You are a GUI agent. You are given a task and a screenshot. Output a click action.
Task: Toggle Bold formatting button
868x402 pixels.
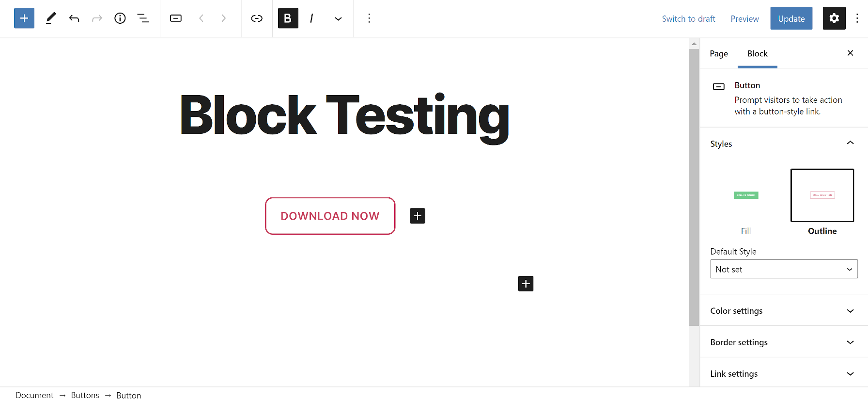click(288, 18)
